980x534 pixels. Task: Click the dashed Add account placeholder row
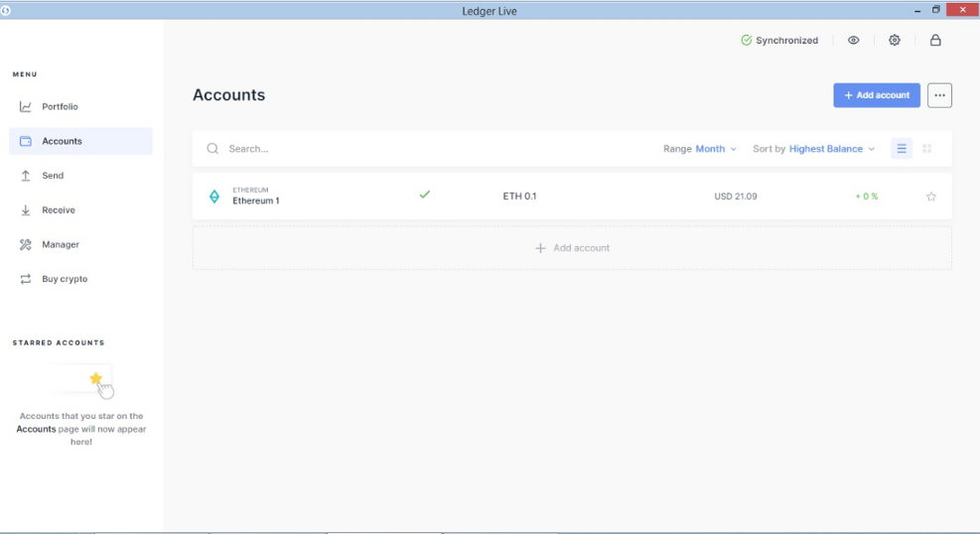pos(572,248)
